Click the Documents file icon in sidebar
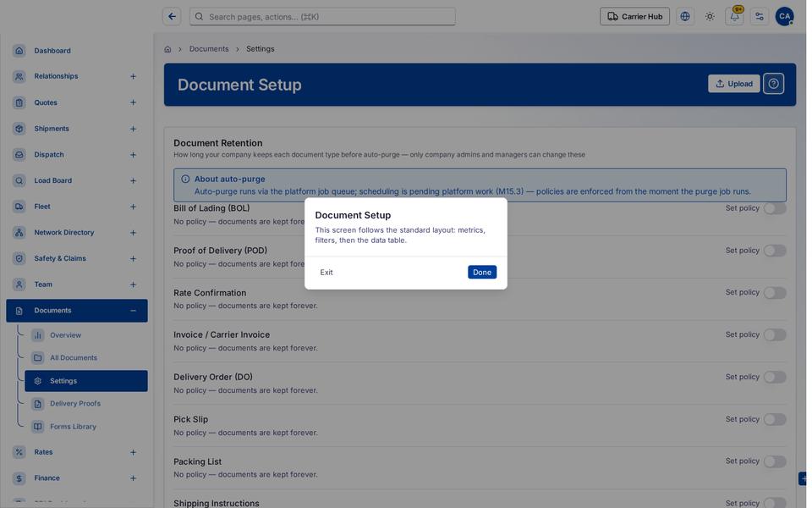The width and height of the screenshot is (812, 508). coord(19,311)
